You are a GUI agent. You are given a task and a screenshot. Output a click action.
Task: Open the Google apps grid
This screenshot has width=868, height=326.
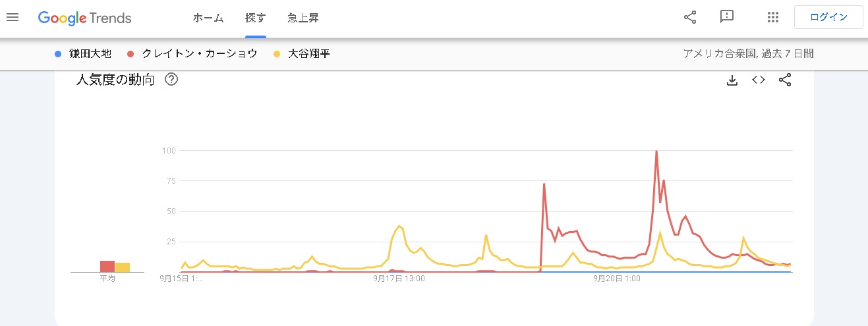773,18
